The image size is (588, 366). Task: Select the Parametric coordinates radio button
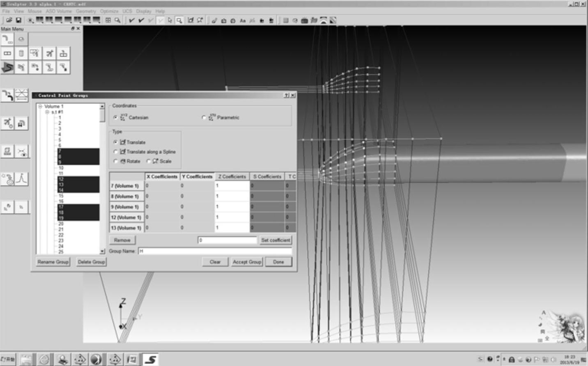tap(204, 117)
